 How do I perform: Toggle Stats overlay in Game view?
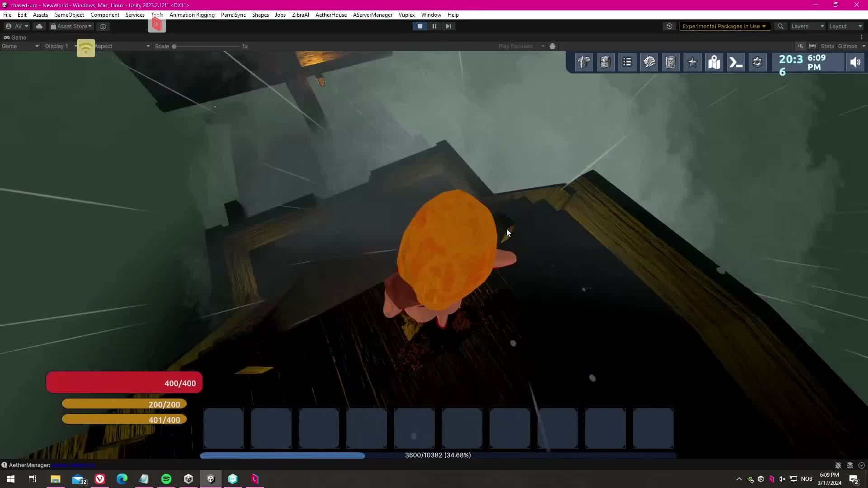(827, 46)
